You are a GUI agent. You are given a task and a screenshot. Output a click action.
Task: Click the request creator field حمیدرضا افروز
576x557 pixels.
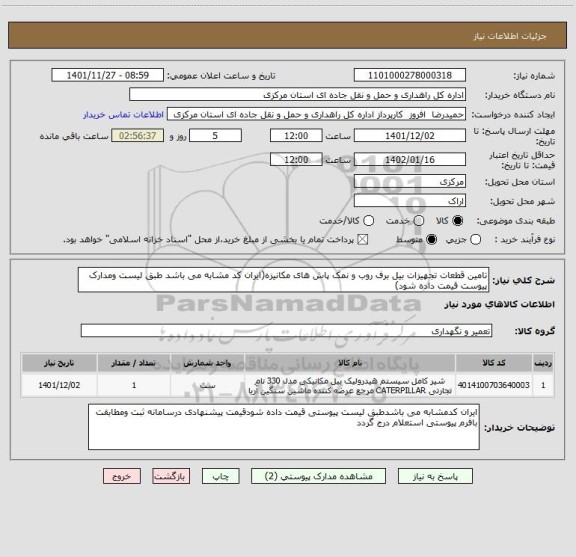(x=317, y=114)
